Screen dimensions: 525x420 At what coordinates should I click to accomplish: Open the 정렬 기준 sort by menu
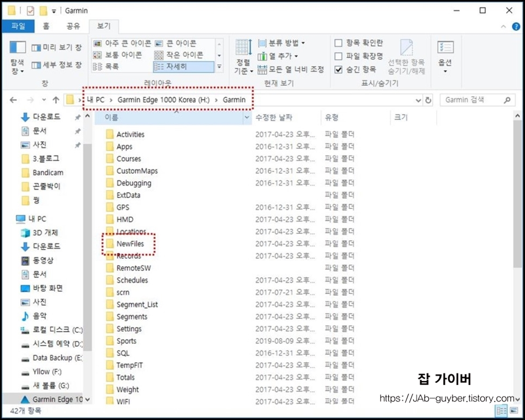click(x=243, y=57)
